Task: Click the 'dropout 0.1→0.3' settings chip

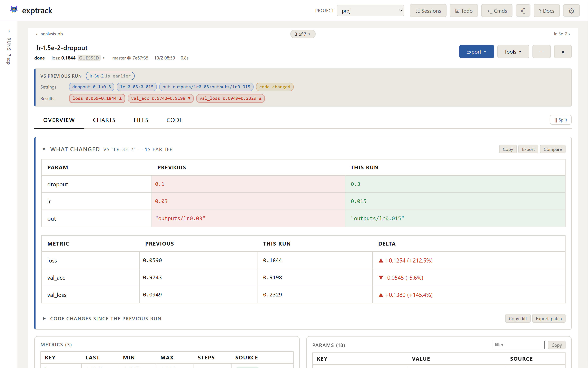Action: (x=92, y=87)
